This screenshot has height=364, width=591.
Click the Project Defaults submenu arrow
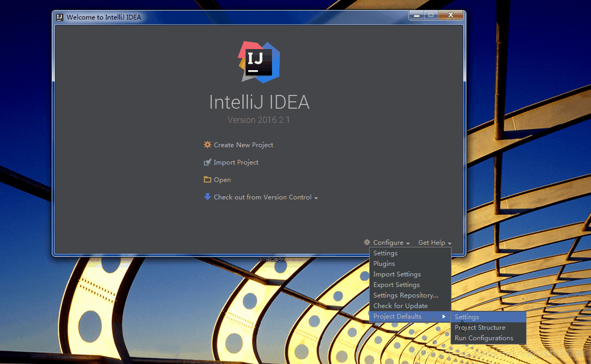point(444,316)
